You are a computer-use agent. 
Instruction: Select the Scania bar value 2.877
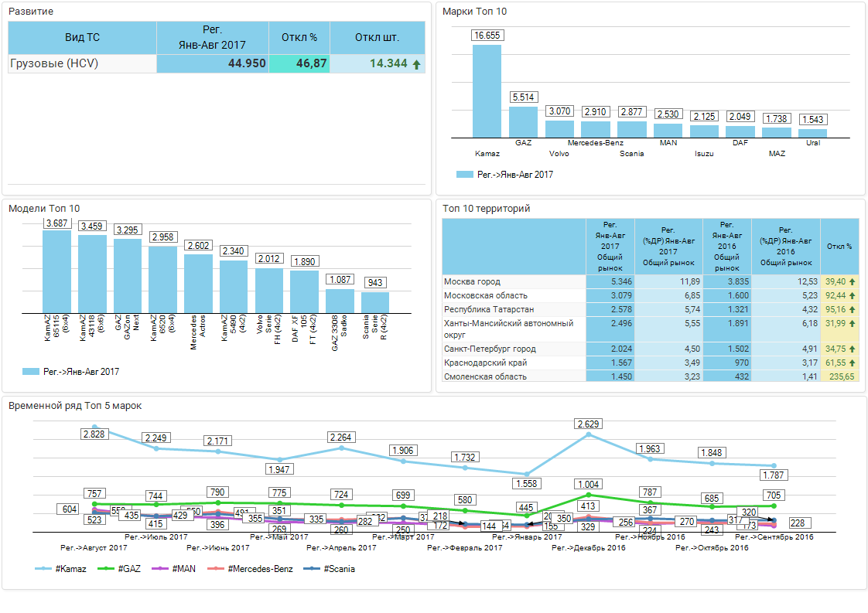point(631,112)
